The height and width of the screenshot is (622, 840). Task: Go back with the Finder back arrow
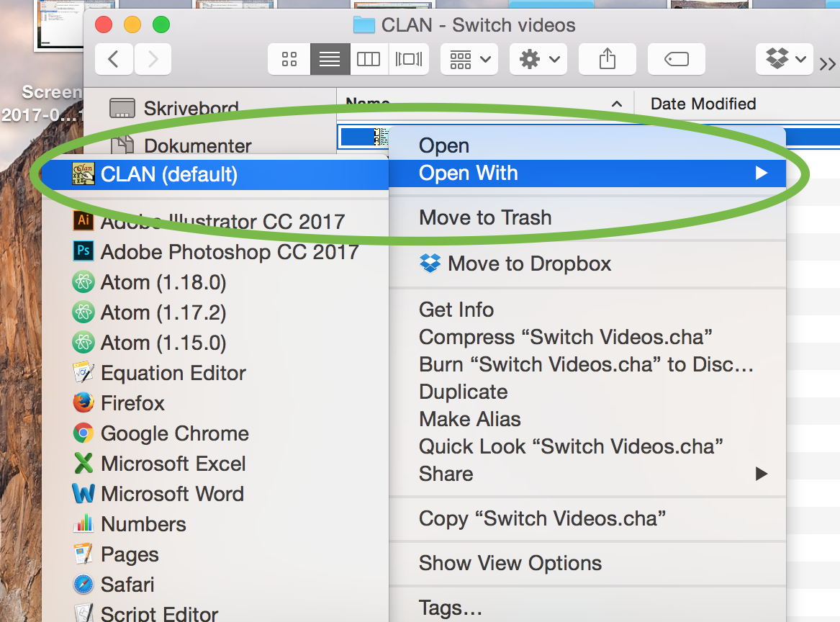click(x=114, y=59)
